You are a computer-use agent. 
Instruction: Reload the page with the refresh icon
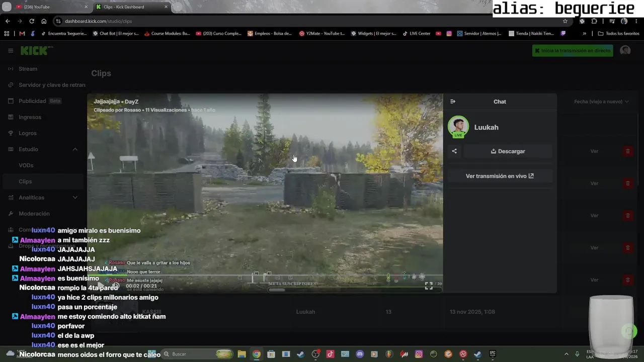32,21
